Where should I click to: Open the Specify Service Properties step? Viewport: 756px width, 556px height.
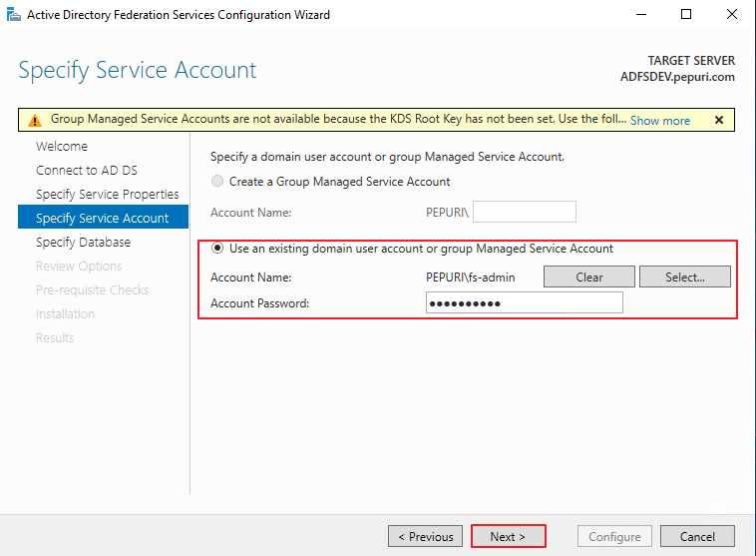(x=107, y=194)
